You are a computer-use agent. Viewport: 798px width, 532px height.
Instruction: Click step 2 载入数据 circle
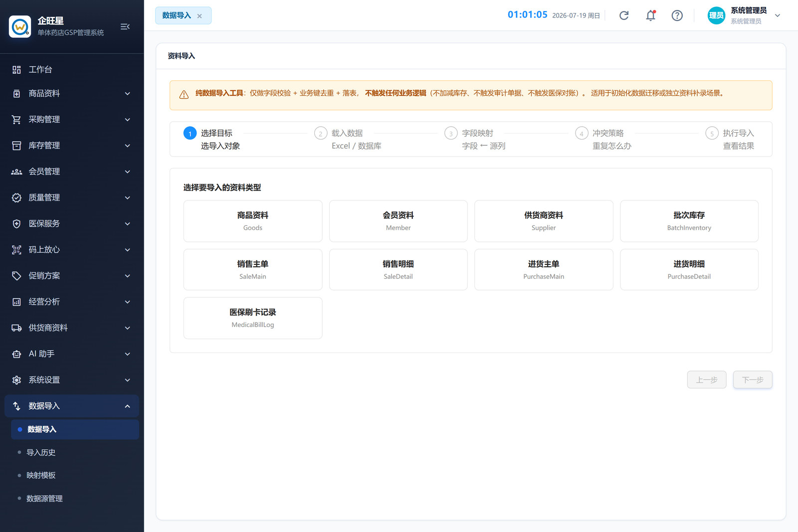(321, 133)
